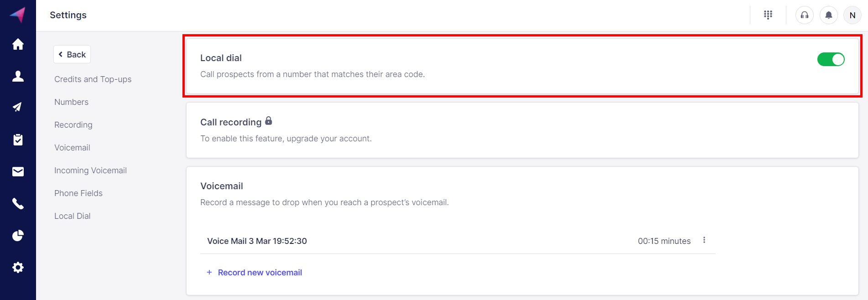Click the Back button
This screenshot has height=300, width=868.
click(x=72, y=54)
